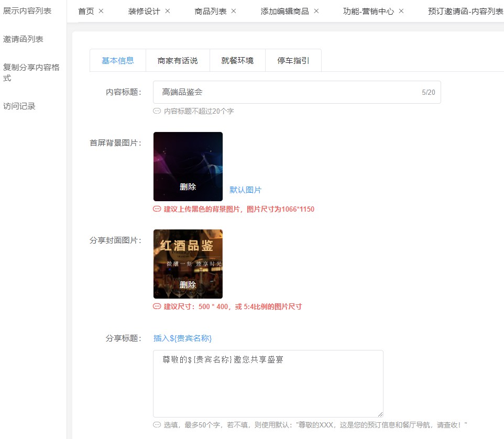Click the red hint icon beside 建议上传黑色的背景图片
This screenshot has width=504, height=439.
click(x=157, y=209)
